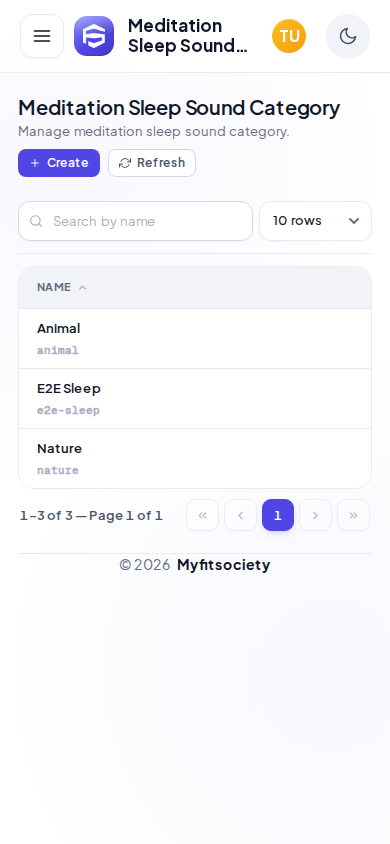The width and height of the screenshot is (390, 844).
Task: Click the Create button
Action: pyautogui.click(x=59, y=163)
